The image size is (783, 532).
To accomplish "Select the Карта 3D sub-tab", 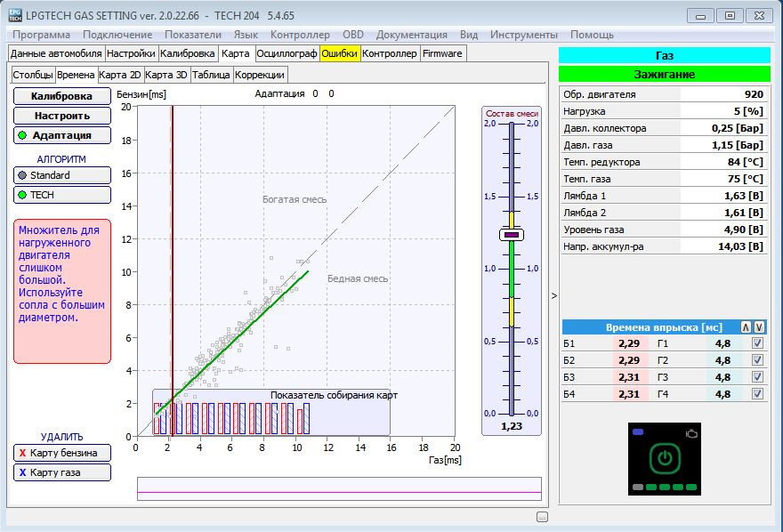I will tap(166, 75).
